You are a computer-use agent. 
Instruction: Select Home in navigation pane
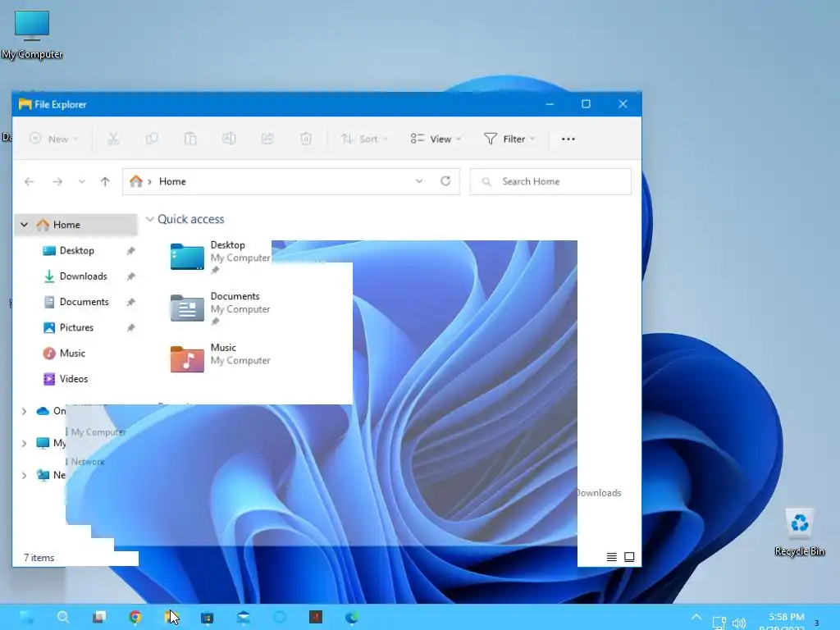point(75,225)
